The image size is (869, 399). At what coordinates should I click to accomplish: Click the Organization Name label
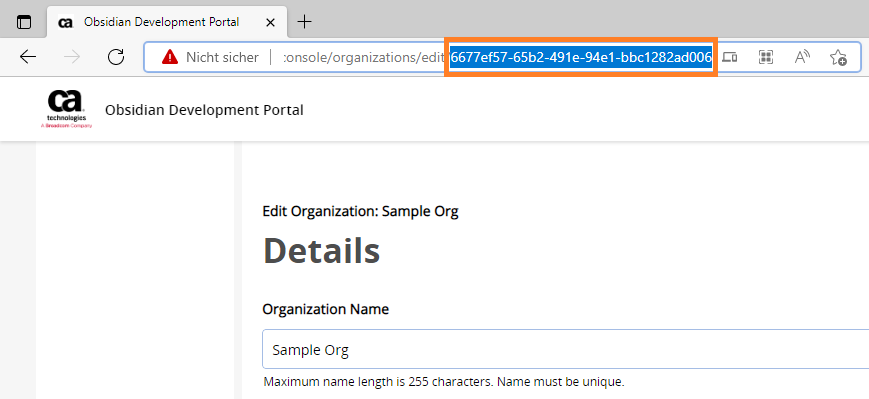(x=326, y=309)
